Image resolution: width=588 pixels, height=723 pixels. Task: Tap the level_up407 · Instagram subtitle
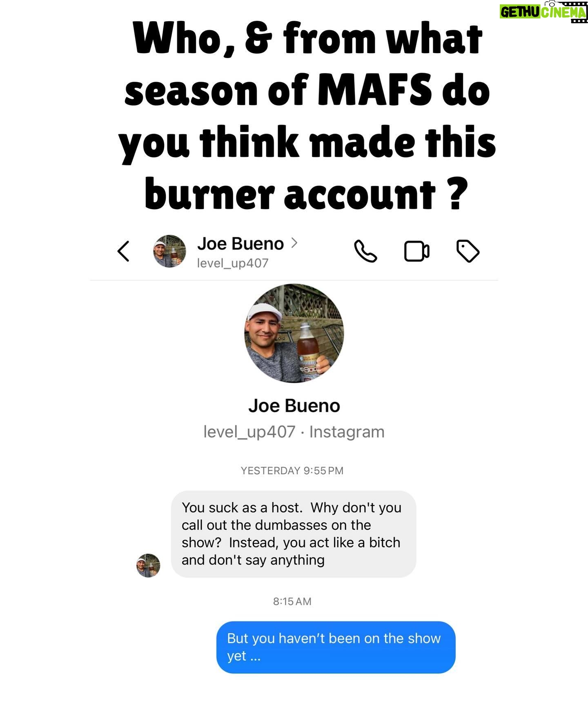point(294,432)
